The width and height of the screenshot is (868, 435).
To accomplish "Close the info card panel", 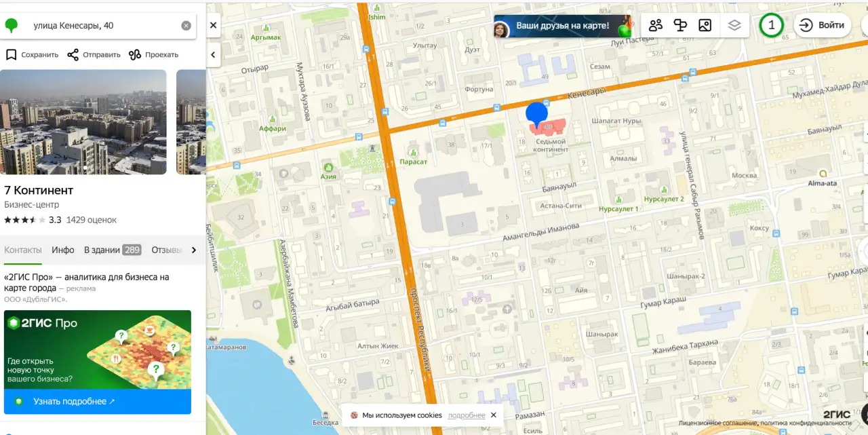I will pos(213,25).
